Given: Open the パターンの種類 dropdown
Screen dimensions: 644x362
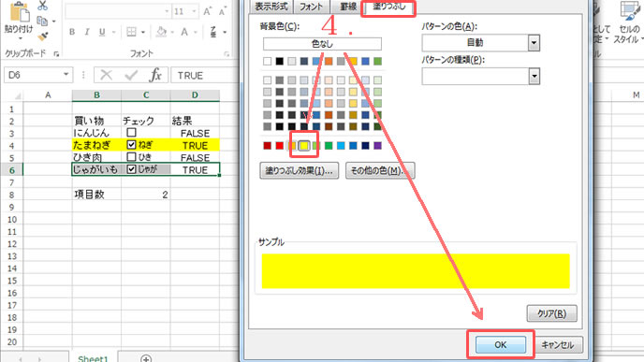Looking at the screenshot, I should (x=534, y=76).
